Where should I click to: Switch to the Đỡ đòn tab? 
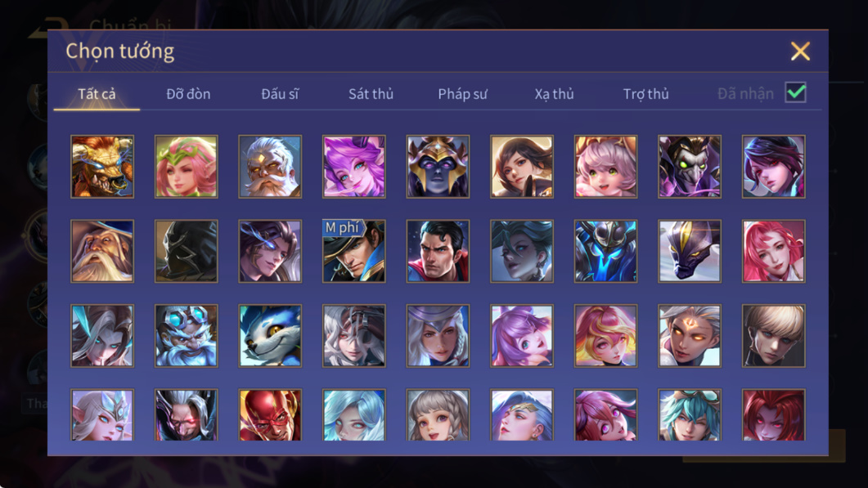click(188, 94)
